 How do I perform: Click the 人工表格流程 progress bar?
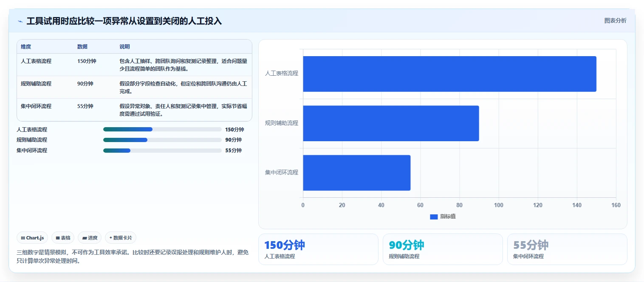click(x=162, y=129)
